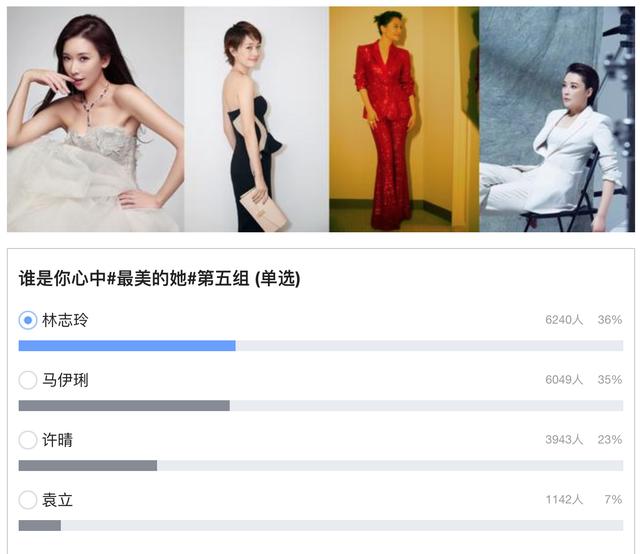
Task: Click the 马伊琍 option label
Action: pos(65,380)
